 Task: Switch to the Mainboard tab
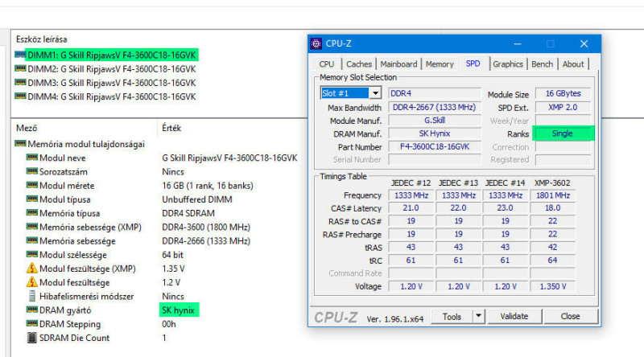(x=398, y=64)
